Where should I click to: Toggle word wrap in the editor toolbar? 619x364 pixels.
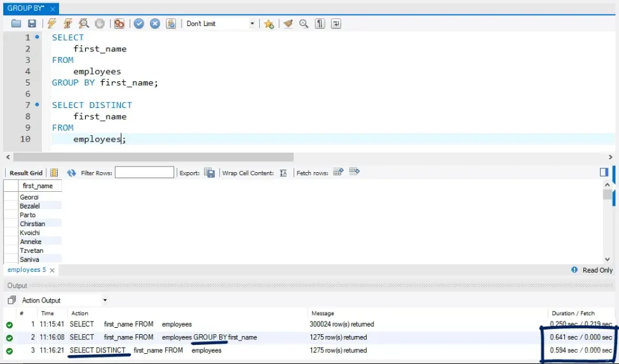point(336,24)
